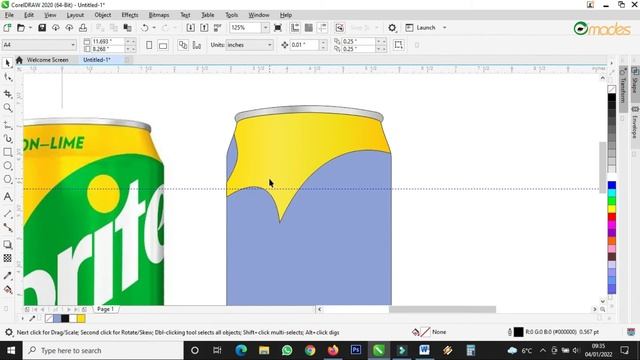Select the Drop Shadow tool
The width and height of the screenshot is (640, 360).
coord(7,244)
